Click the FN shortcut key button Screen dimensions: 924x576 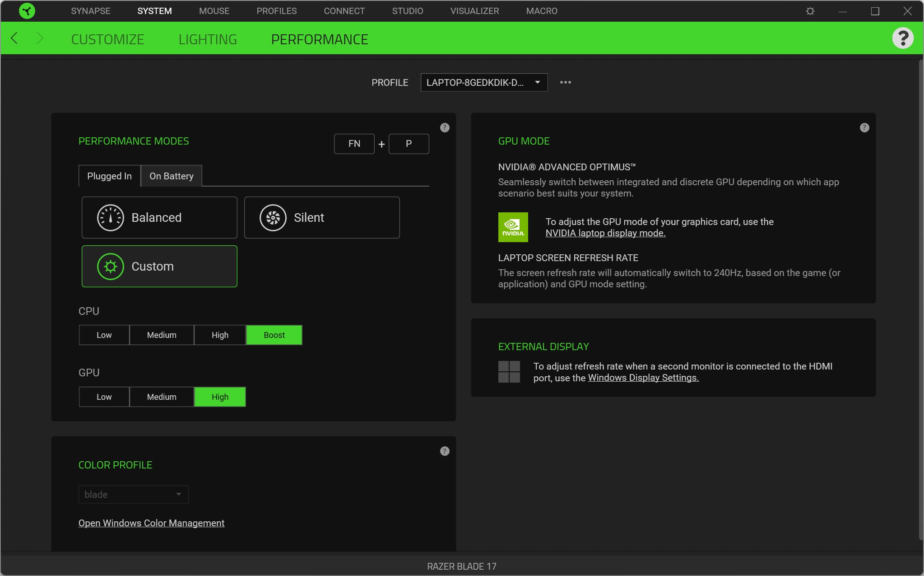point(354,144)
